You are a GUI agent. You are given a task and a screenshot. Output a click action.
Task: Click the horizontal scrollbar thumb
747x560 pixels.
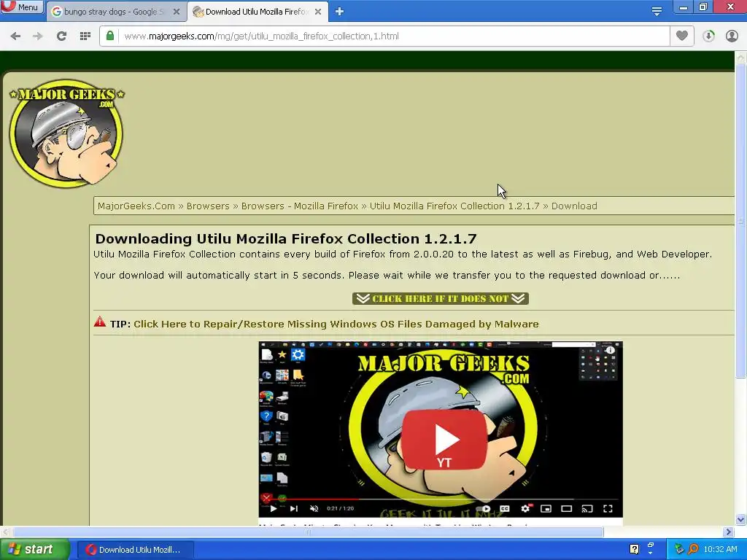[307, 532]
